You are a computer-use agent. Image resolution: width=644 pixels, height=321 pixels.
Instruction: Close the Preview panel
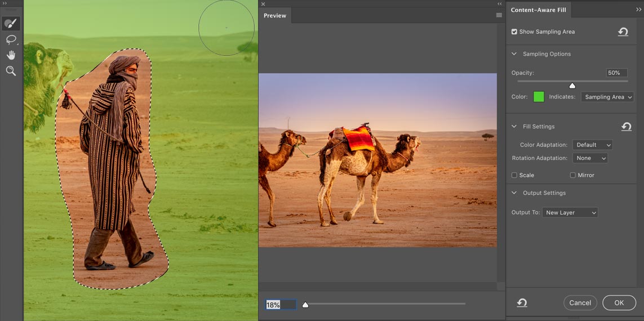pos(263,4)
